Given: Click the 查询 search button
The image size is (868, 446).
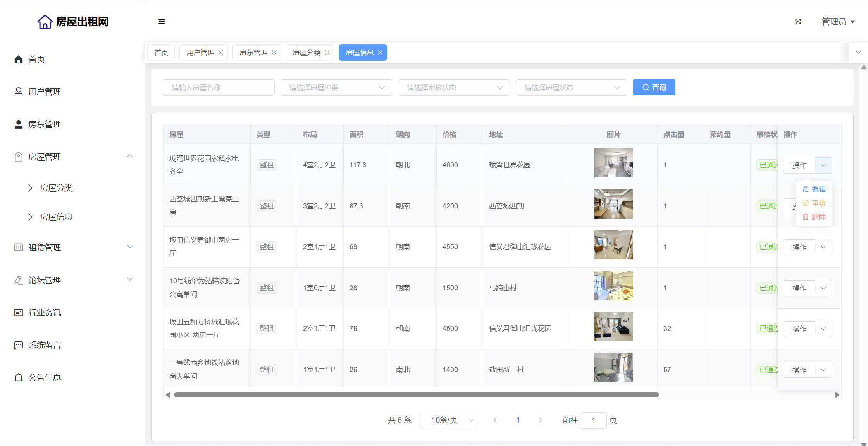Looking at the screenshot, I should (x=654, y=87).
